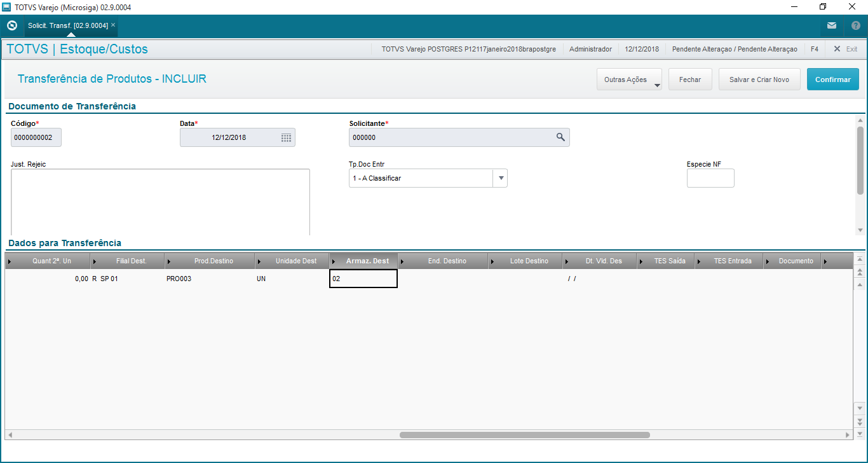Click Salvar e Criar Novo
Image resolution: width=868 pixels, height=463 pixels.
point(759,79)
